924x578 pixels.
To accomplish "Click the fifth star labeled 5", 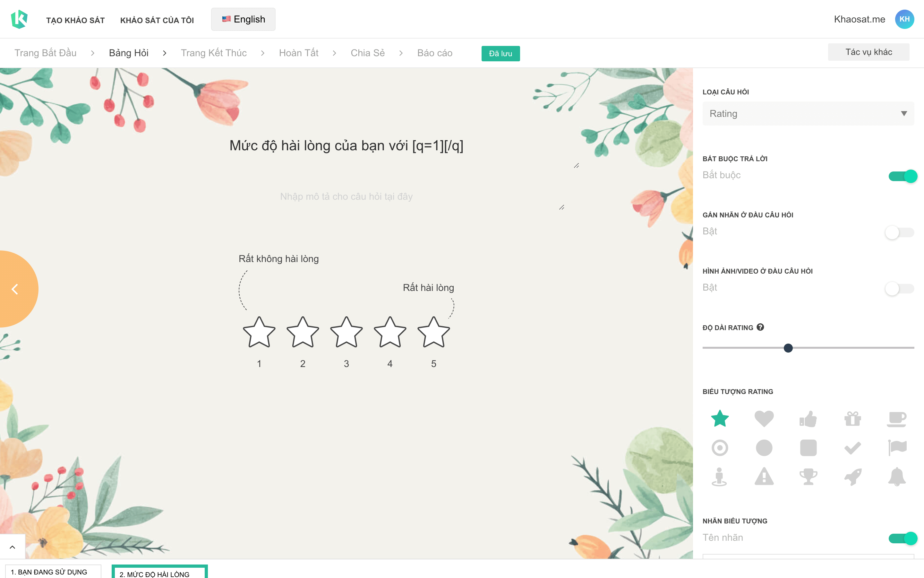I will (x=434, y=332).
